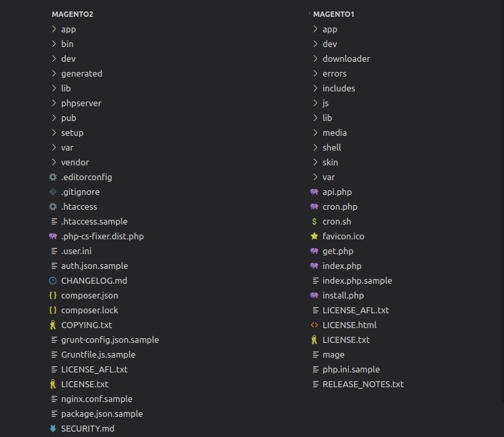Open RELEASE_NOTES.txt in MAGENTO1
Viewport: 504px width, 437px height.
363,384
